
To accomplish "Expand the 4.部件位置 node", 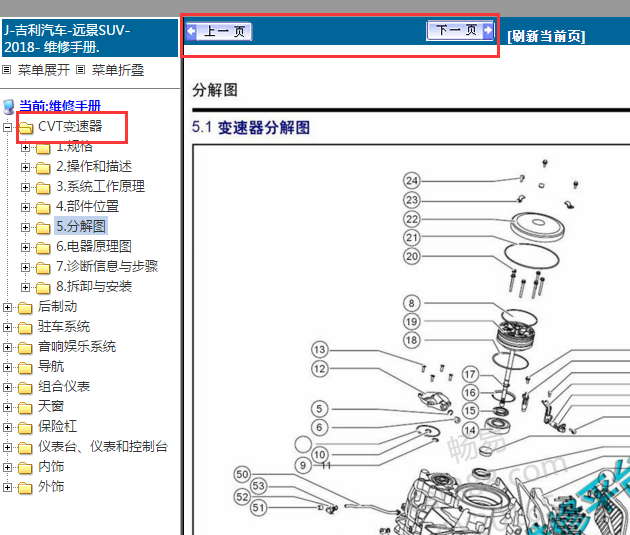I will pos(25,207).
